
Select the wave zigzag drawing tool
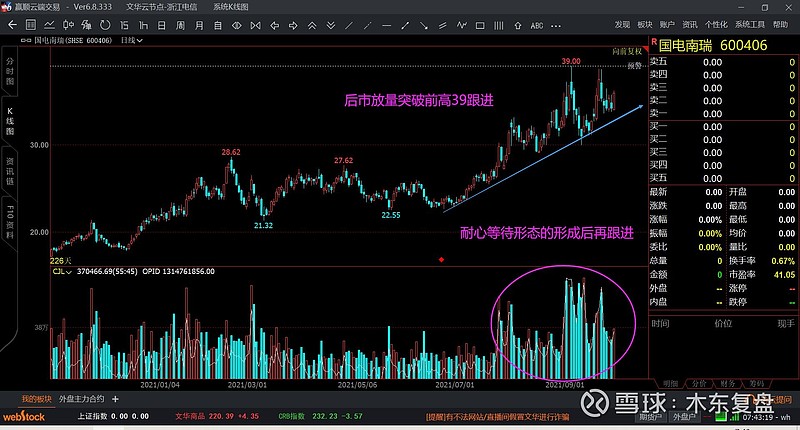click(x=462, y=24)
